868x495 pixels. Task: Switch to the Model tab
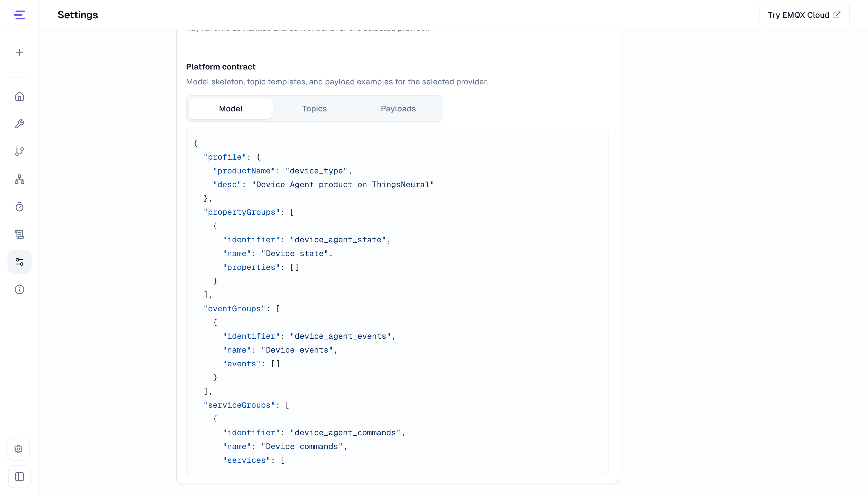pyautogui.click(x=230, y=109)
